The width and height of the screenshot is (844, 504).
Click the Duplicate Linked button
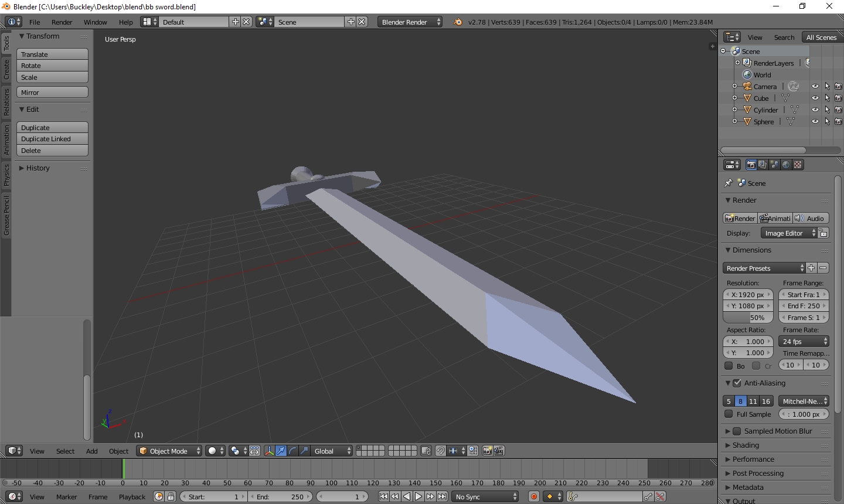pos(52,139)
